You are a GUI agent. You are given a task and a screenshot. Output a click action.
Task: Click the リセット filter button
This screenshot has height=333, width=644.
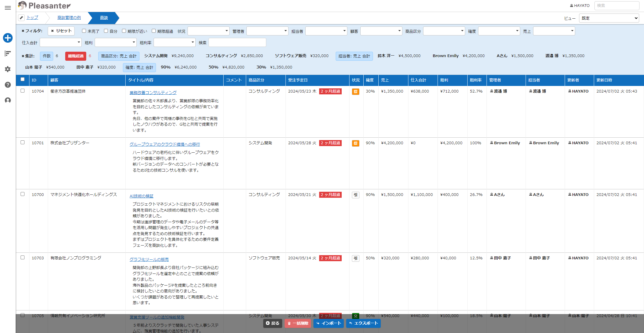click(61, 31)
